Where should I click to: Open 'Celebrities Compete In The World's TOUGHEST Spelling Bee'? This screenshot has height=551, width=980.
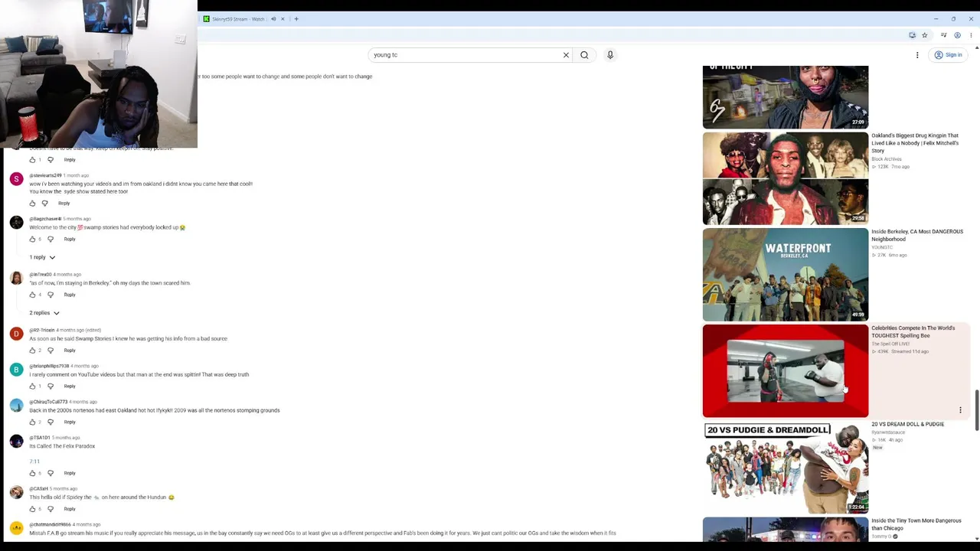913,332
